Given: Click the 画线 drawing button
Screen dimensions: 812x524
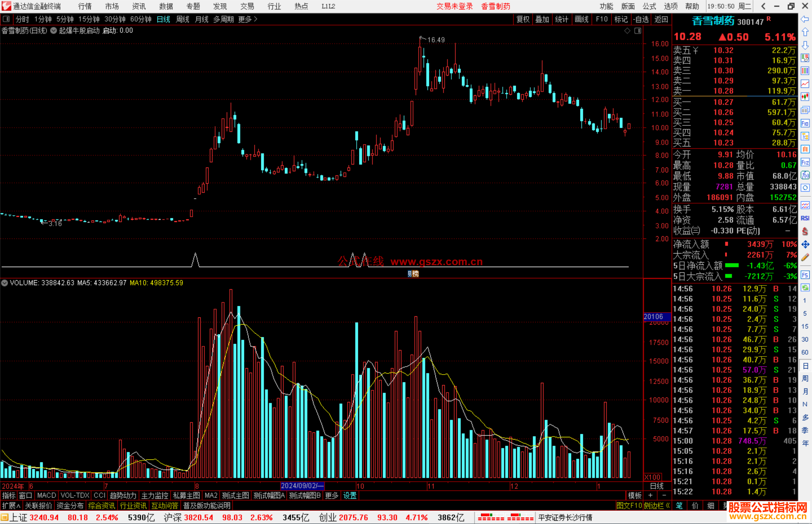Looking at the screenshot, I should coord(581,19).
